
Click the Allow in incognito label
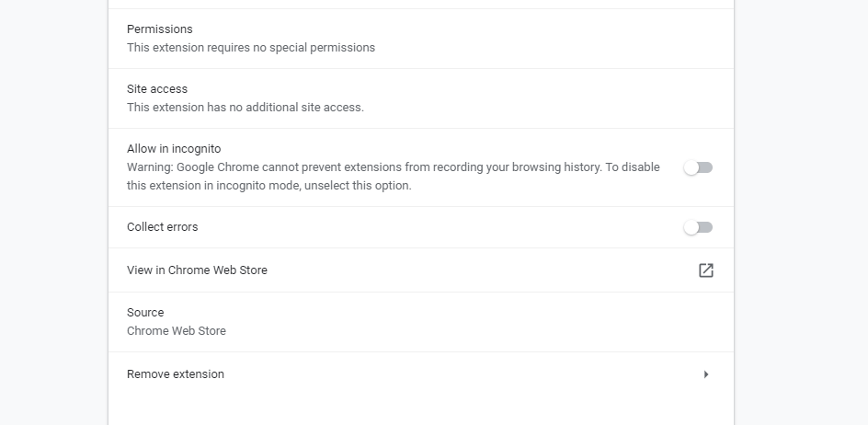point(174,149)
